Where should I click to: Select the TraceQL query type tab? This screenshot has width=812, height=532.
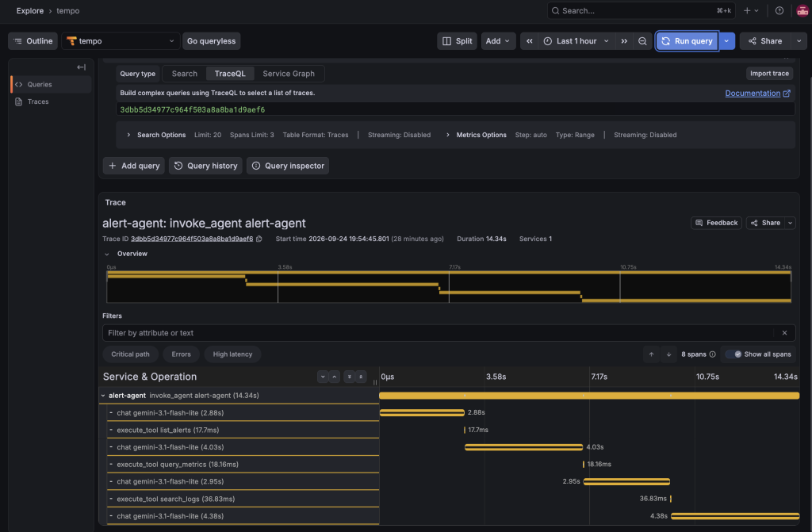click(230, 74)
